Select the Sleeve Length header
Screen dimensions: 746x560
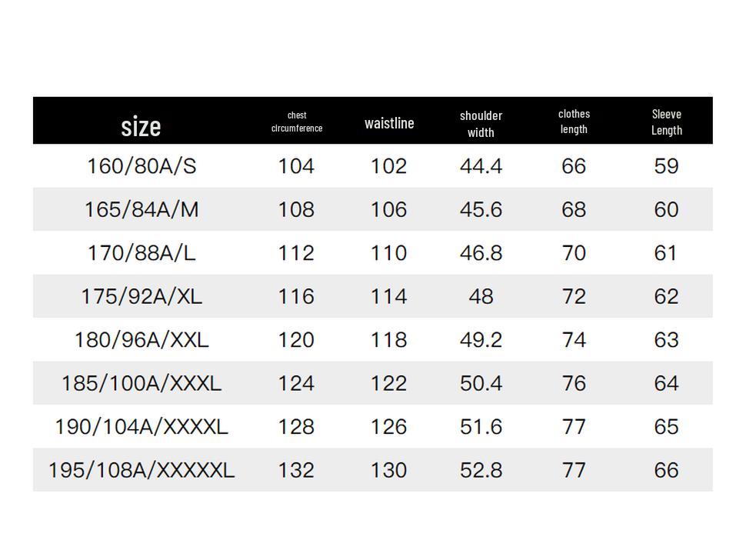[x=666, y=122]
